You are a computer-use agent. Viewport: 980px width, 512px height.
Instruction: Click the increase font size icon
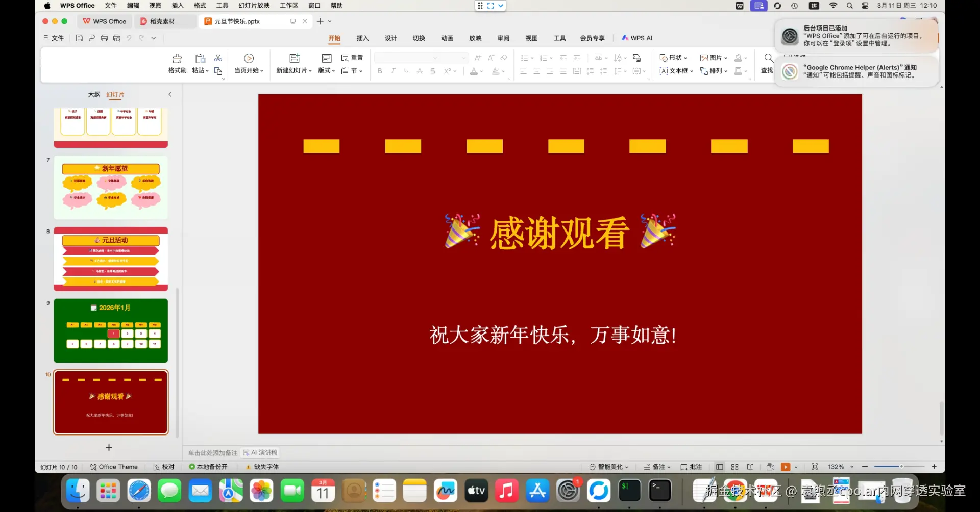[478, 58]
